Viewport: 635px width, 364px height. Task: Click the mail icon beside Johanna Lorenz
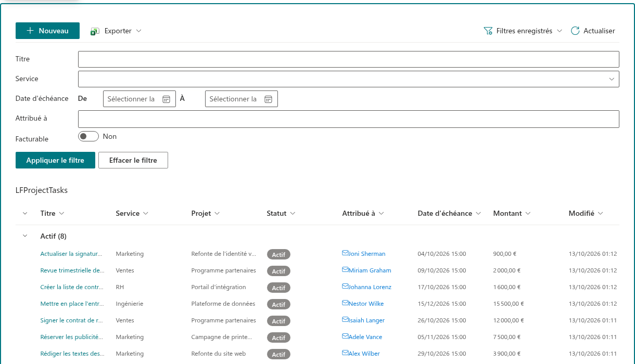345,287
